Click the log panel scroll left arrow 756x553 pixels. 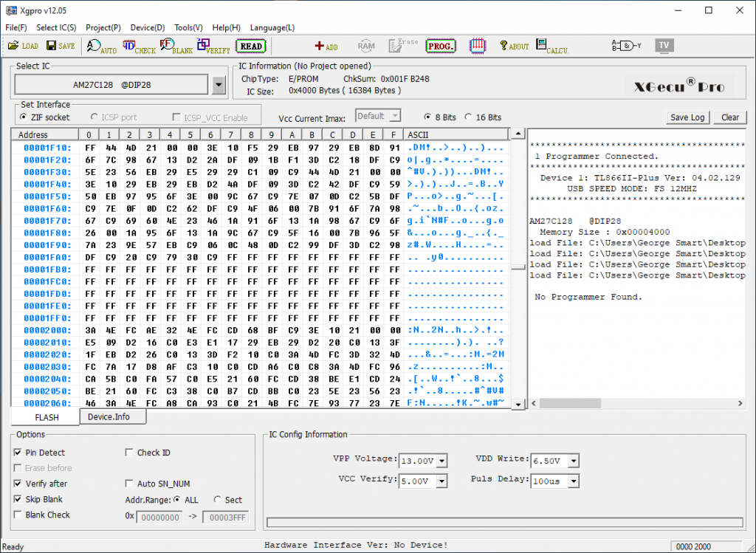tap(534, 403)
